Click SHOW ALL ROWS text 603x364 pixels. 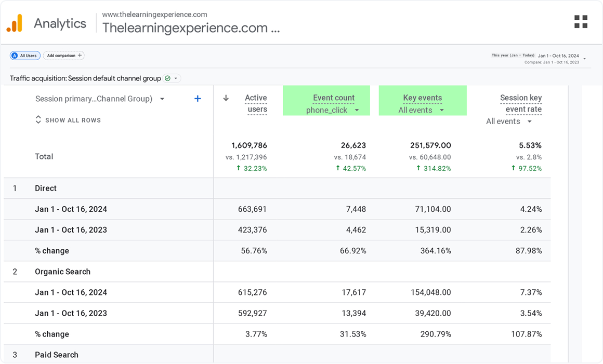73,120
